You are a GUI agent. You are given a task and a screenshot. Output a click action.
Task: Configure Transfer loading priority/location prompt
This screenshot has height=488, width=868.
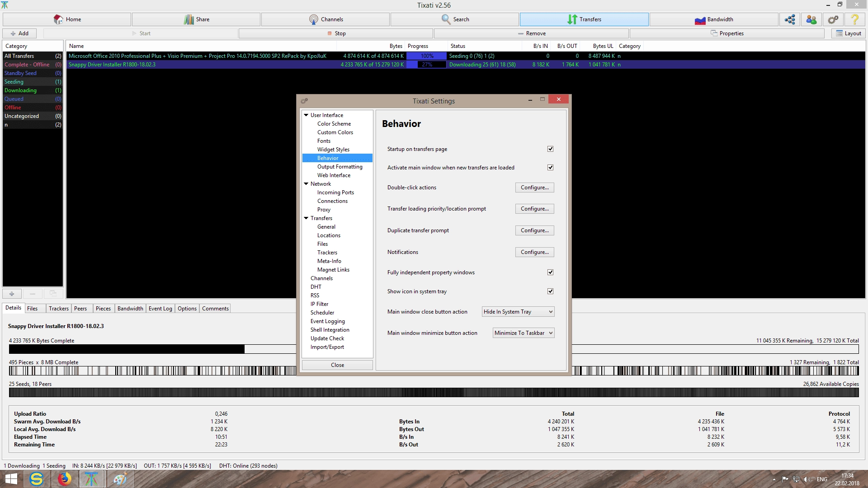[x=535, y=208]
